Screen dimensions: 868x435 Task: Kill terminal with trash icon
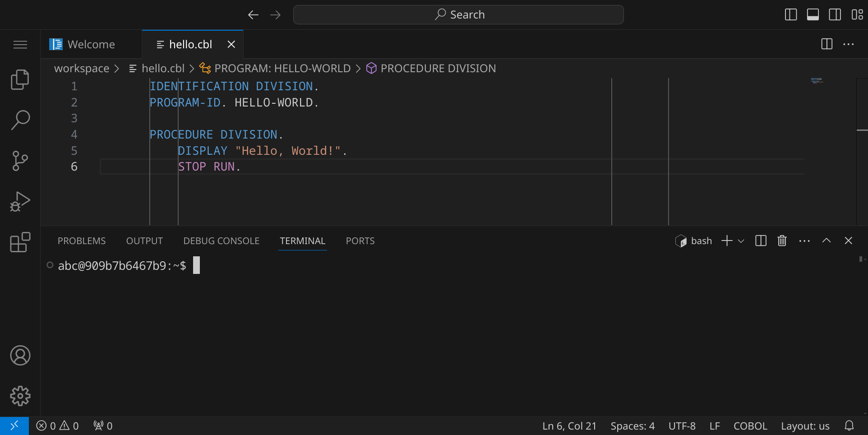tap(782, 241)
